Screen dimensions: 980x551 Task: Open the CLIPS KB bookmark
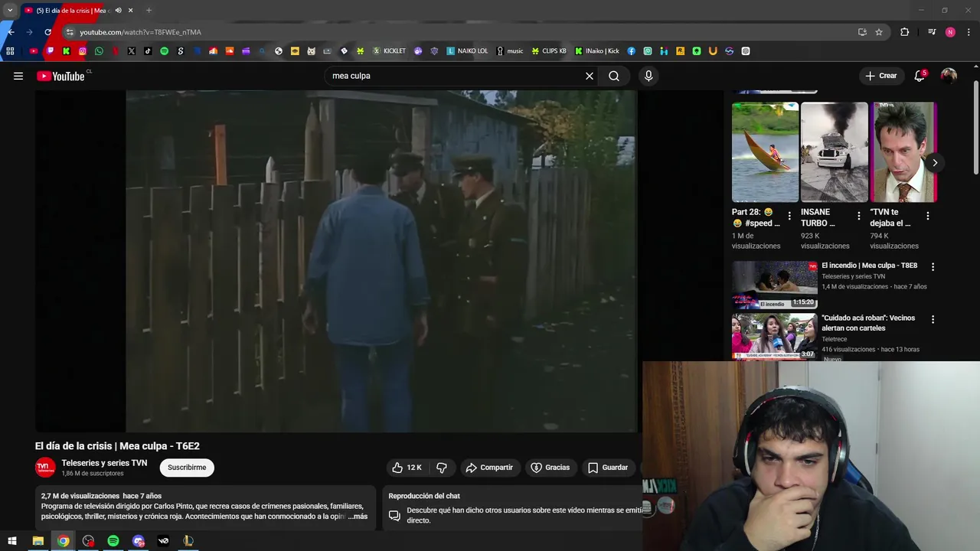pyautogui.click(x=549, y=51)
